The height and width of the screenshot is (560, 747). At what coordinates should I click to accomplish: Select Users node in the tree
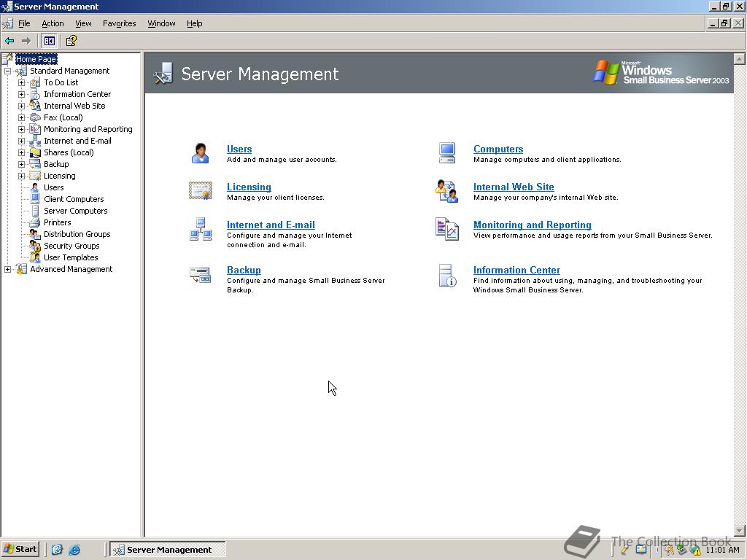point(53,187)
